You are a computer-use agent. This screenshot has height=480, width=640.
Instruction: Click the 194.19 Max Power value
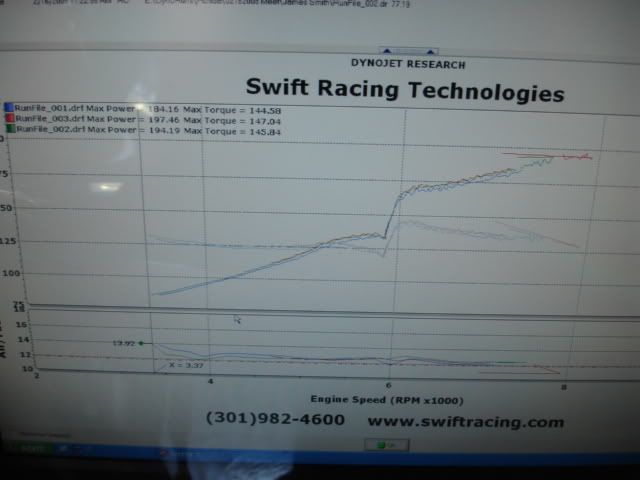coord(164,131)
